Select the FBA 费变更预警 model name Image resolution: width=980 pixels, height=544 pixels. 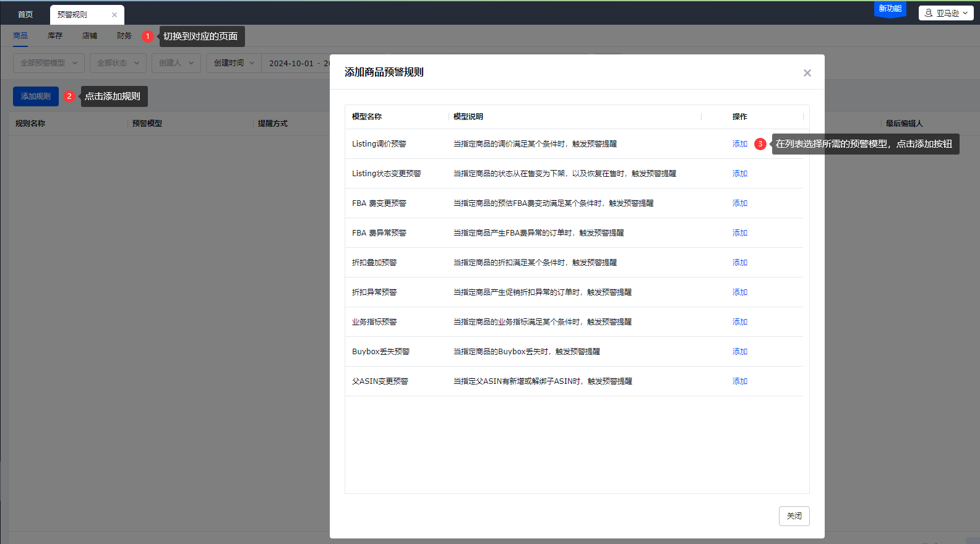(x=379, y=203)
